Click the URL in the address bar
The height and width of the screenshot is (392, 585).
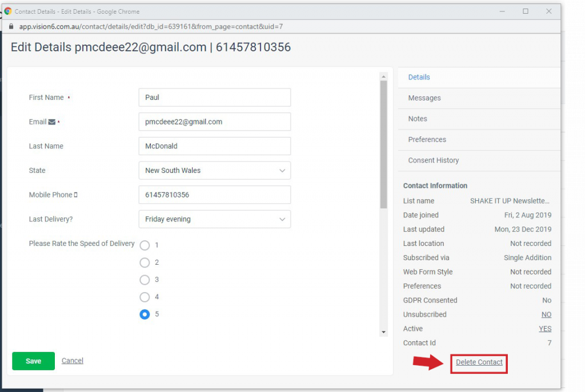tap(151, 26)
